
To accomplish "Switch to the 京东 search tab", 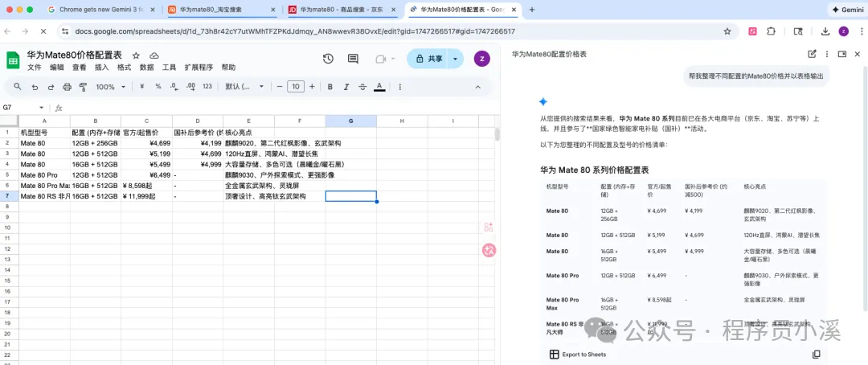I will 343,10.
